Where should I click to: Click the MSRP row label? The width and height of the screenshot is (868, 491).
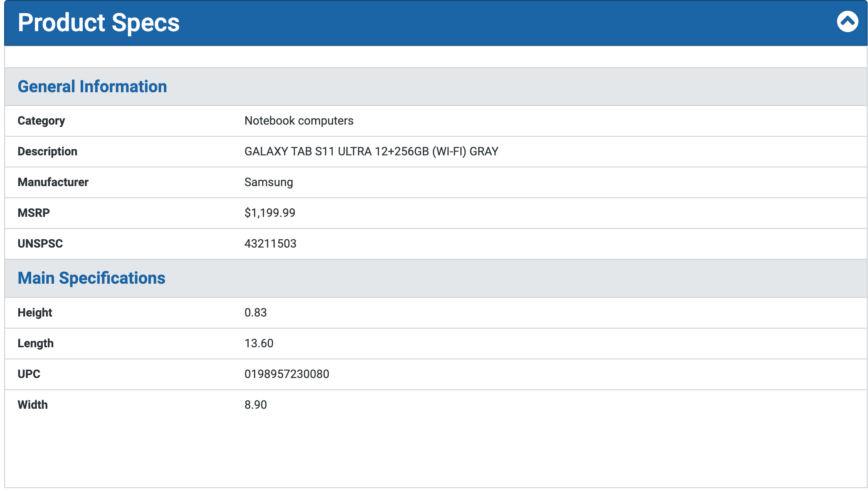click(34, 213)
